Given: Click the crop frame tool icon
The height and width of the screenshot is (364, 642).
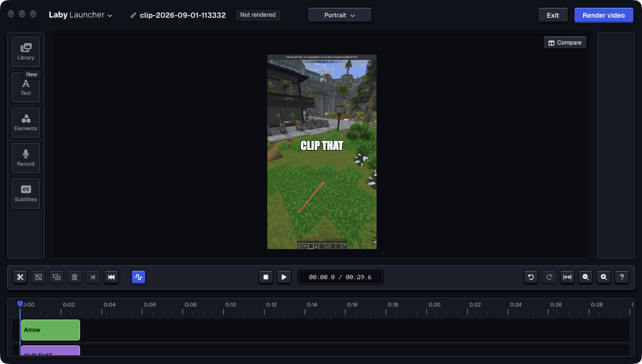Looking at the screenshot, I should (x=38, y=277).
